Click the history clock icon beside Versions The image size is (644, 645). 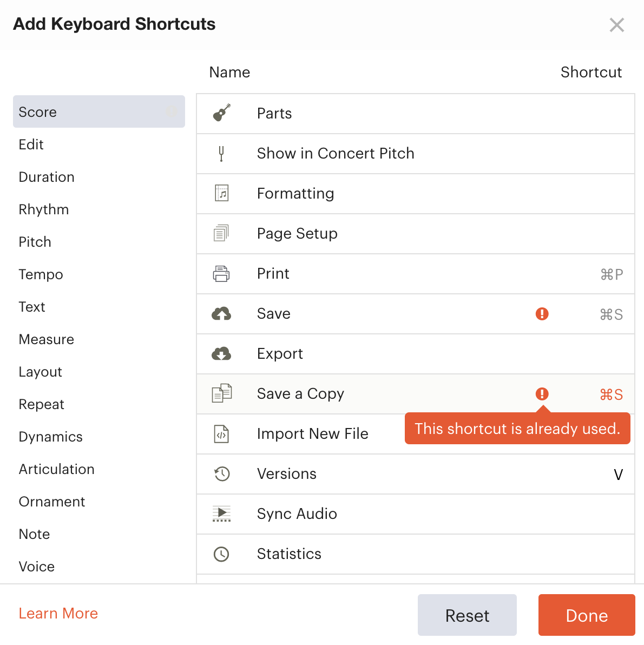(222, 474)
